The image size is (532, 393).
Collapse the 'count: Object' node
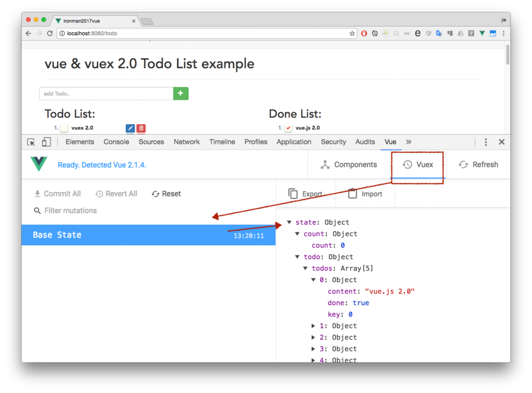coord(297,234)
